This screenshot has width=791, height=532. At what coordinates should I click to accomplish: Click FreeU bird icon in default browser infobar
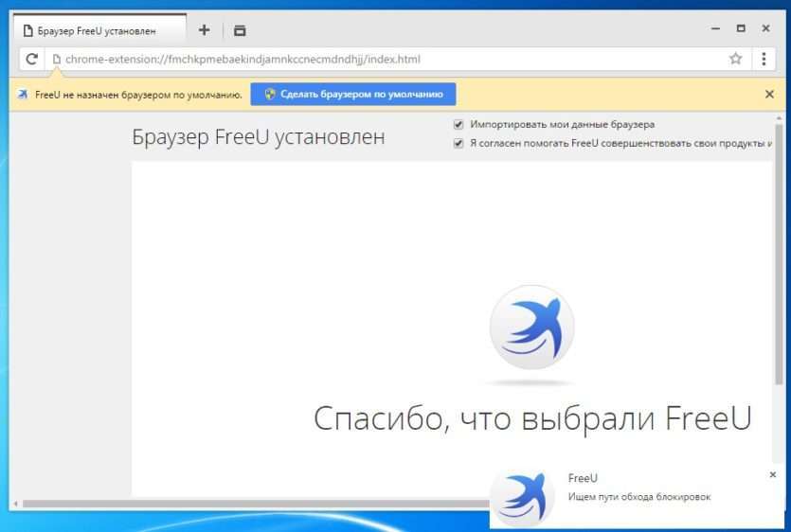tap(23, 94)
